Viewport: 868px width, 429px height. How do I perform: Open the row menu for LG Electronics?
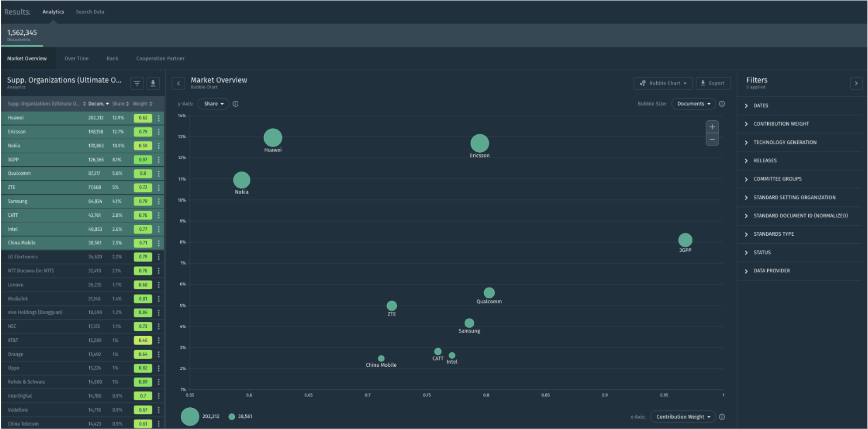tap(159, 257)
